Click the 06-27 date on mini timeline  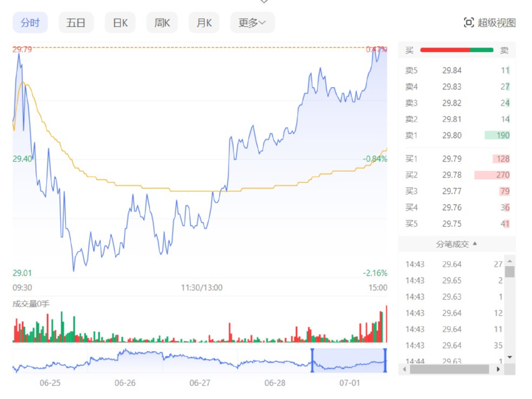coord(200,383)
